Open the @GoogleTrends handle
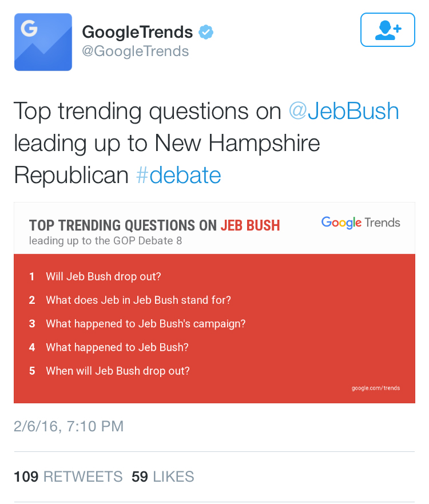429x504 pixels. click(x=136, y=51)
